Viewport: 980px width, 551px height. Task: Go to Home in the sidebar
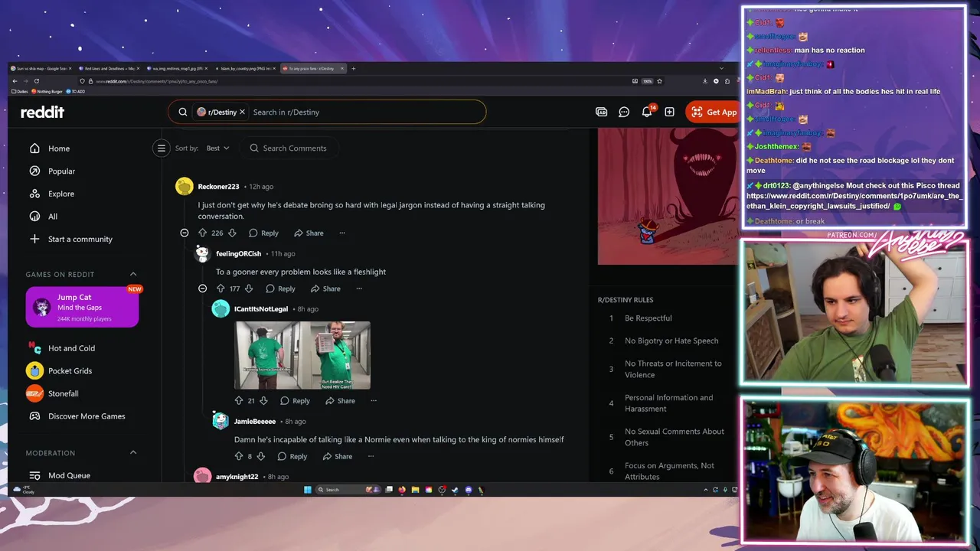pyautogui.click(x=59, y=148)
